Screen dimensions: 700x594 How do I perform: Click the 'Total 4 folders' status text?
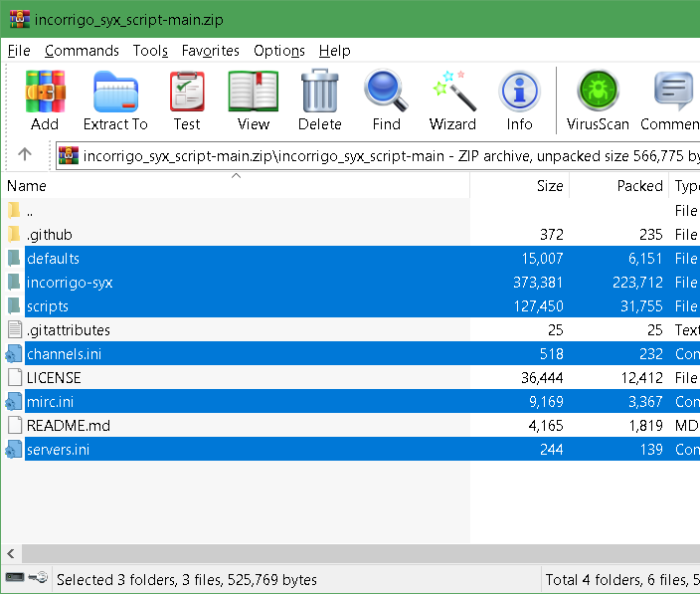click(622, 579)
